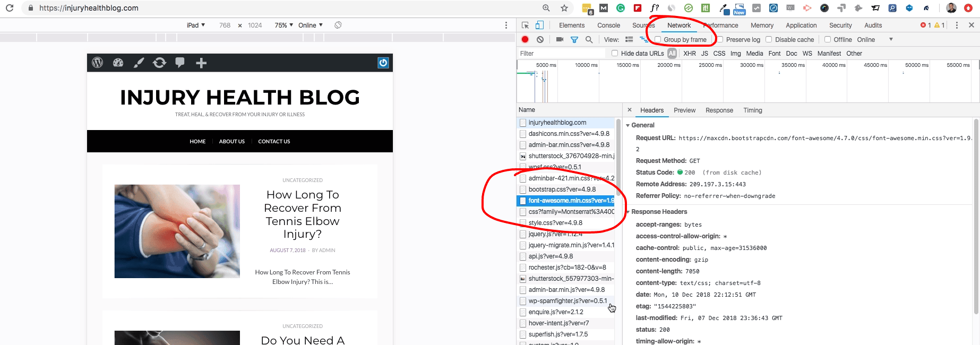Open the 75% zoom dropdown
Screen dimensions: 980x345
(x=284, y=25)
